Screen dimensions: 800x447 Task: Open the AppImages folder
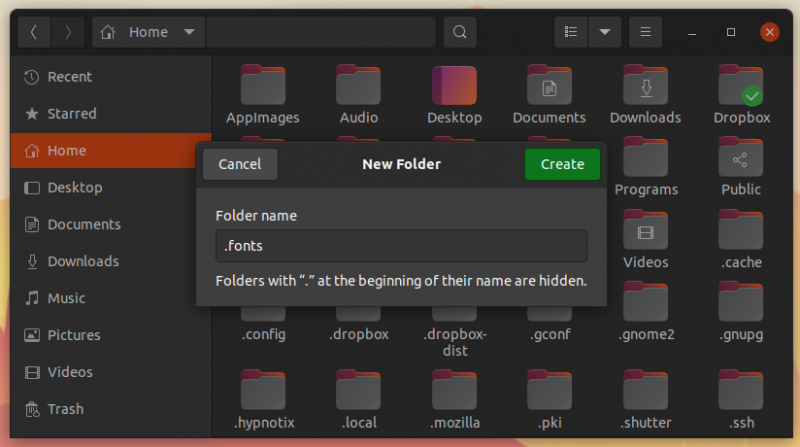264,86
